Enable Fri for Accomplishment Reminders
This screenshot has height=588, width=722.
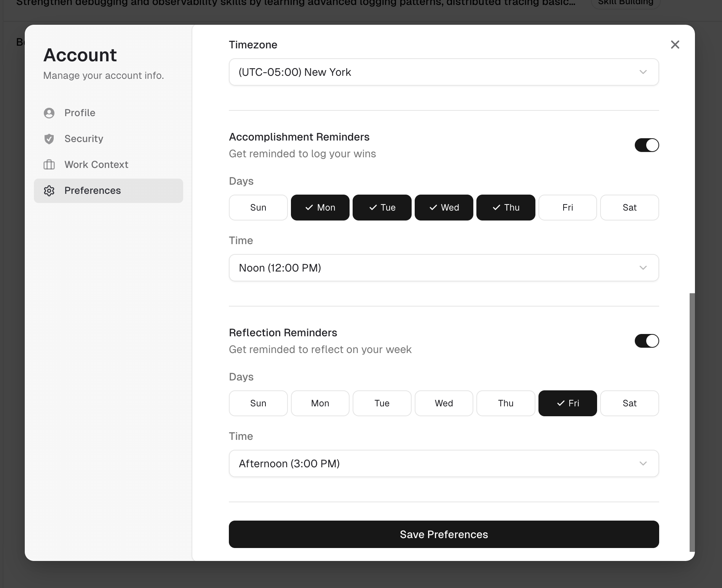click(567, 208)
